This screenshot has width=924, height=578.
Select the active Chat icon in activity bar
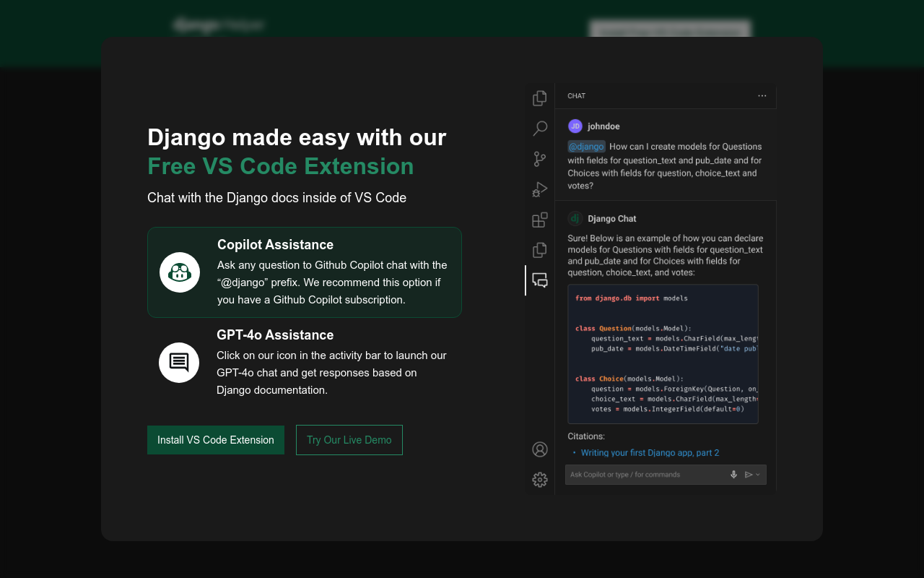click(x=539, y=280)
